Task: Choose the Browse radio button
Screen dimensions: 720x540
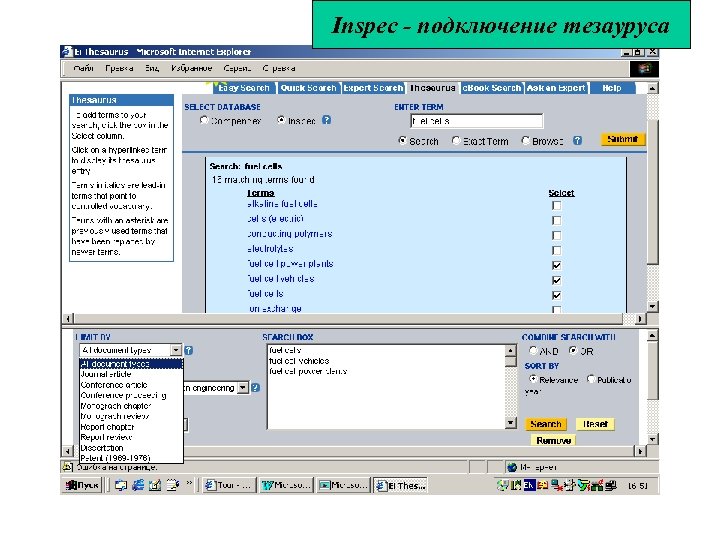Action: [525, 141]
